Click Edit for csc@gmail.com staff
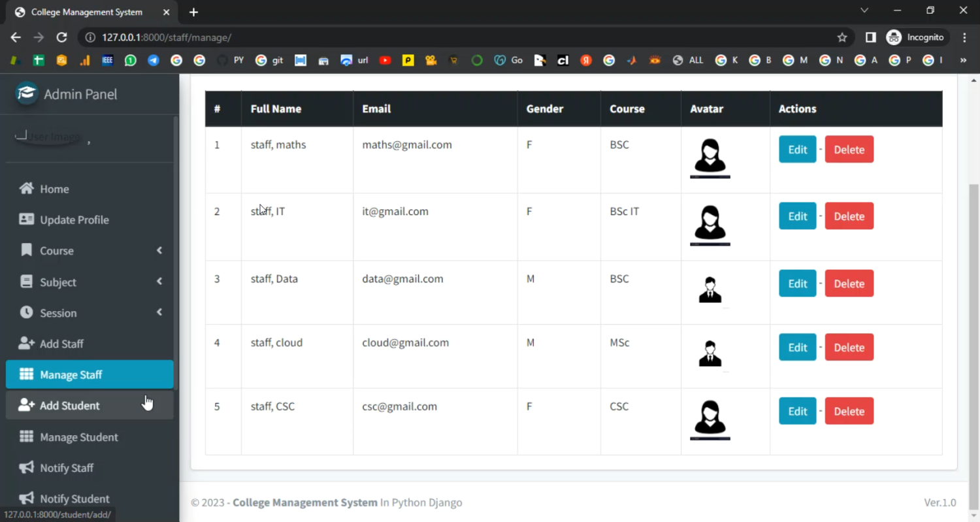Screen dimensions: 980x522 [x=797, y=412]
